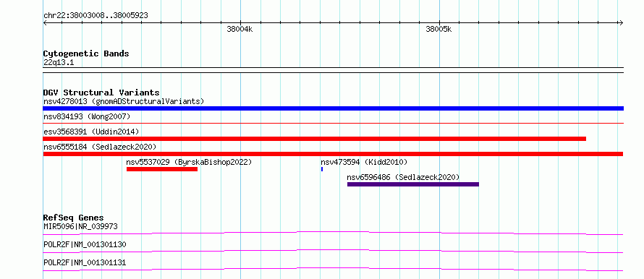Open the nsv834193 (Wong2007) label
Image resolution: width=644 pixels, height=279 pixels.
[87, 116]
